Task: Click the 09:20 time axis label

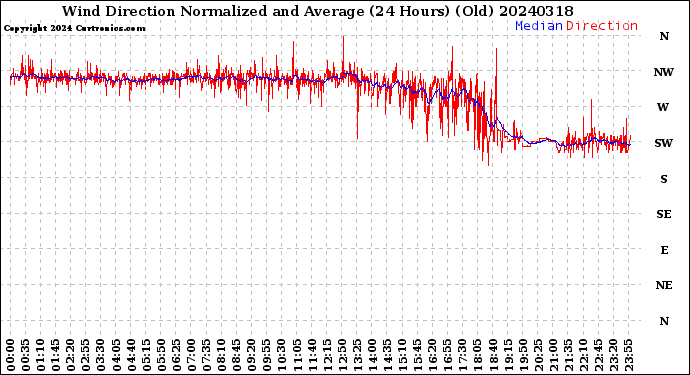Action: (x=252, y=355)
